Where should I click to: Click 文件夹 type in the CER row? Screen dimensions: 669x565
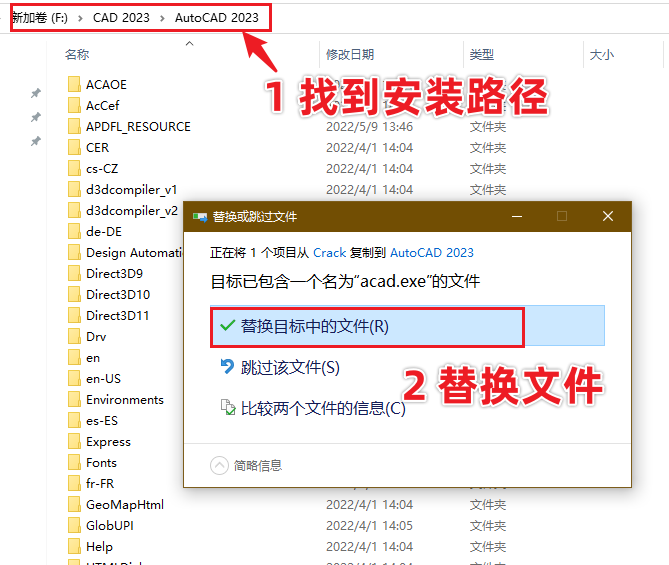(488, 148)
